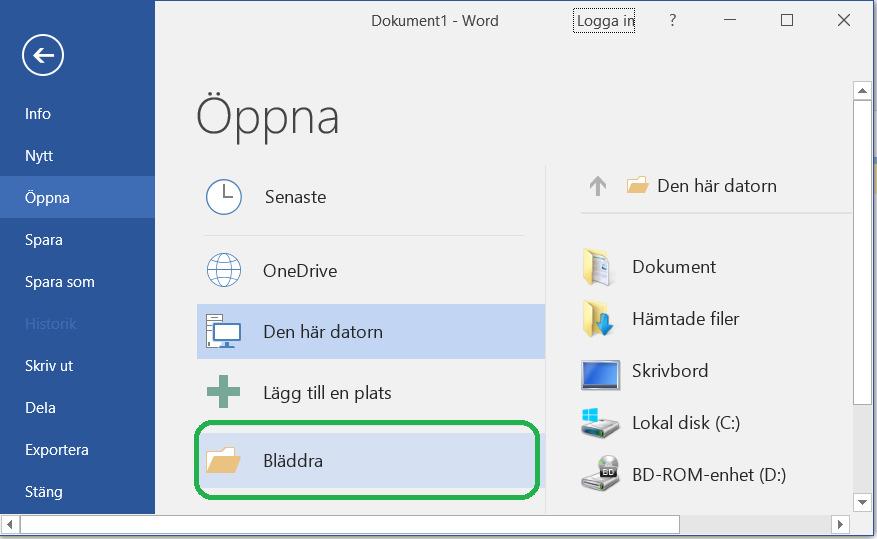The height and width of the screenshot is (539, 877).
Task: Open the Lokal disk (C:) label
Action: pyautogui.click(x=686, y=423)
